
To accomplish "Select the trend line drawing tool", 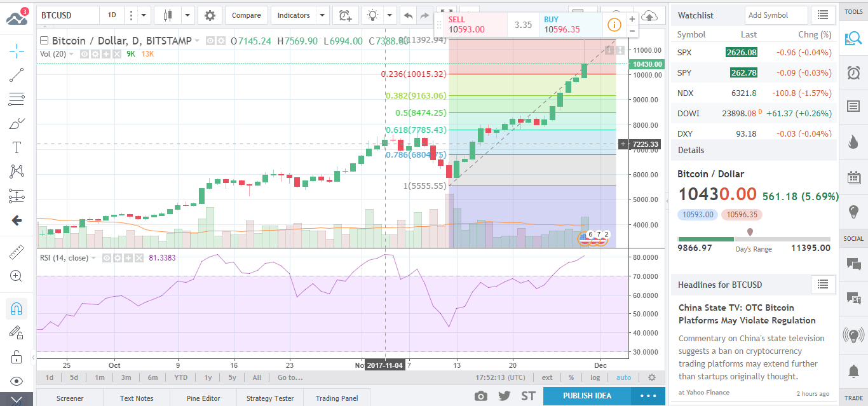I will 17,75.
